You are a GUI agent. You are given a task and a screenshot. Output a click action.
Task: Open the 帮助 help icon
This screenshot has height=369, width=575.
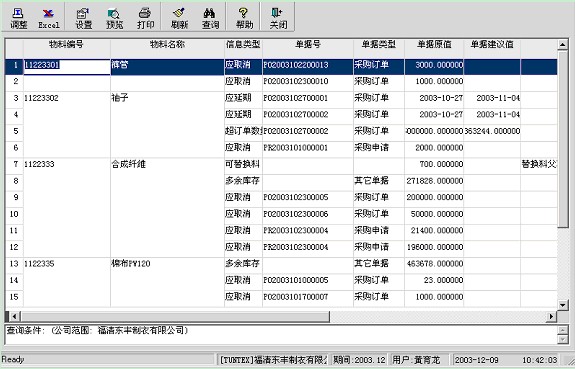tap(244, 18)
